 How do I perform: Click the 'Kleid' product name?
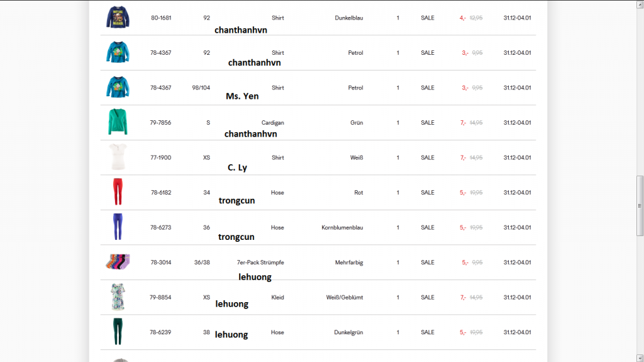pyautogui.click(x=277, y=297)
